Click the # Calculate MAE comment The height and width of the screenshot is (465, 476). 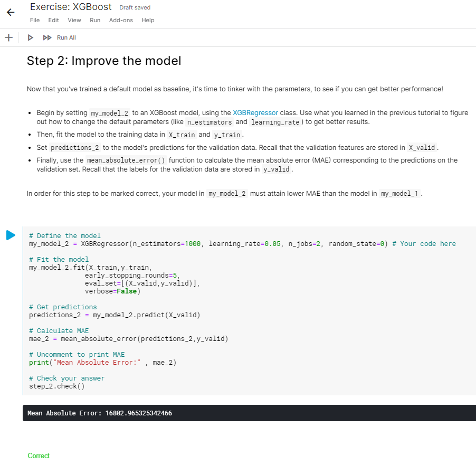pos(59,331)
